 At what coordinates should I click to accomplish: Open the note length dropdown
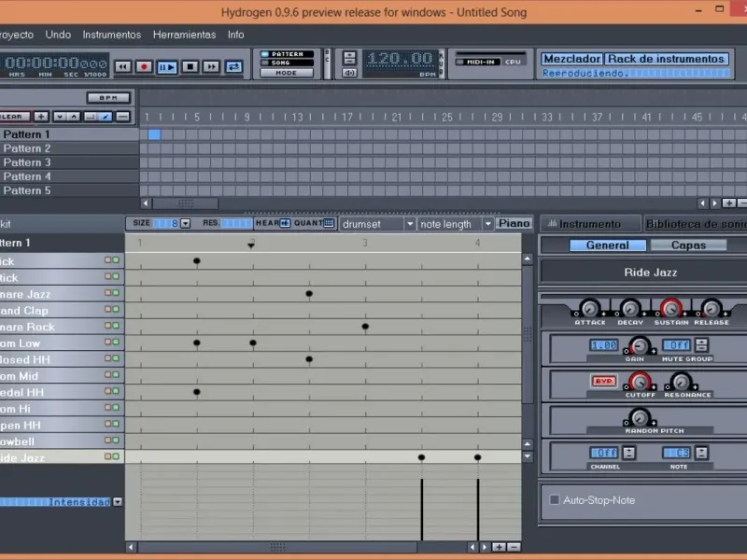point(455,224)
